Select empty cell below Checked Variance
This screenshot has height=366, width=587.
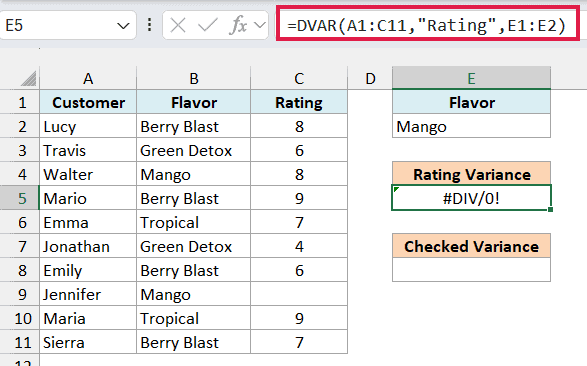[x=471, y=270]
